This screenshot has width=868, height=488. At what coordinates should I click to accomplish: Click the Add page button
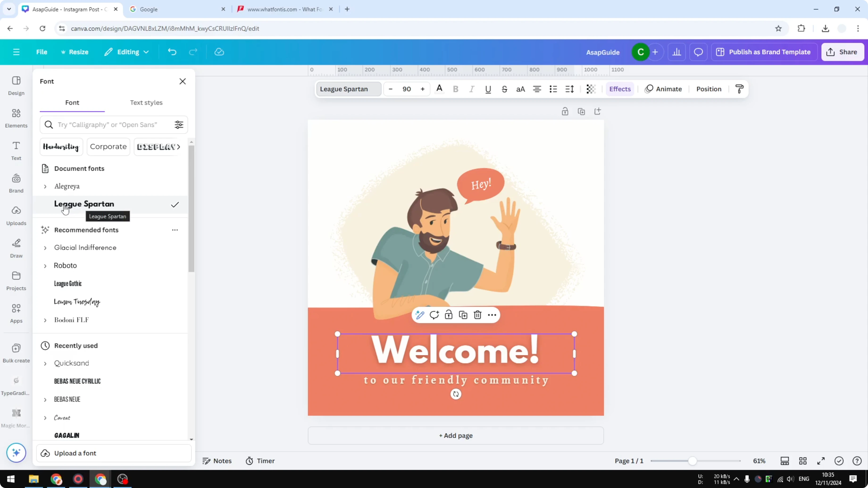455,435
